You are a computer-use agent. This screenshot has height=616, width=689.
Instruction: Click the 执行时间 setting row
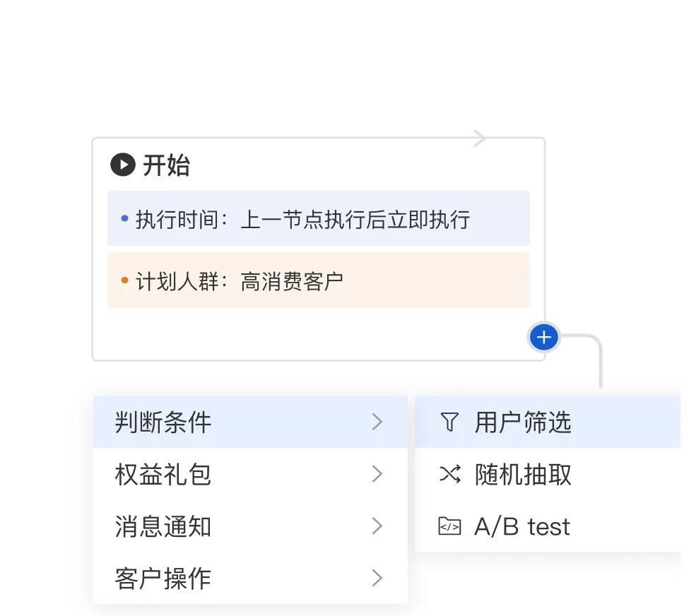click(x=318, y=219)
